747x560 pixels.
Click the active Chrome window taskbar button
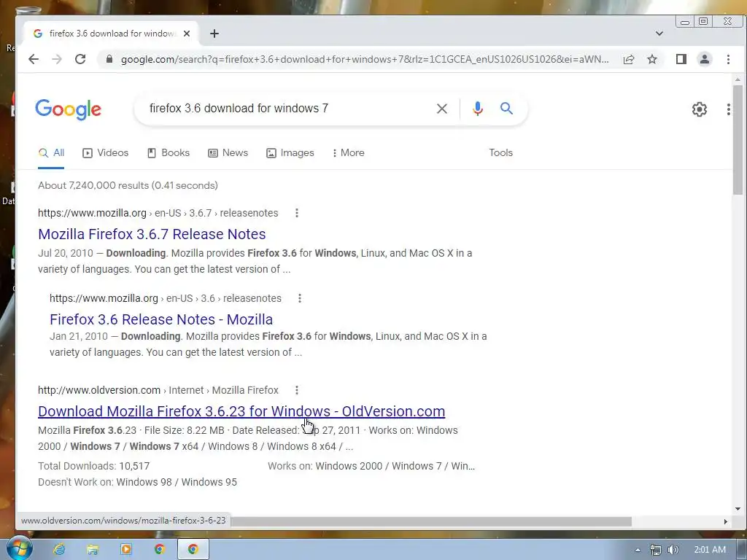pos(193,549)
